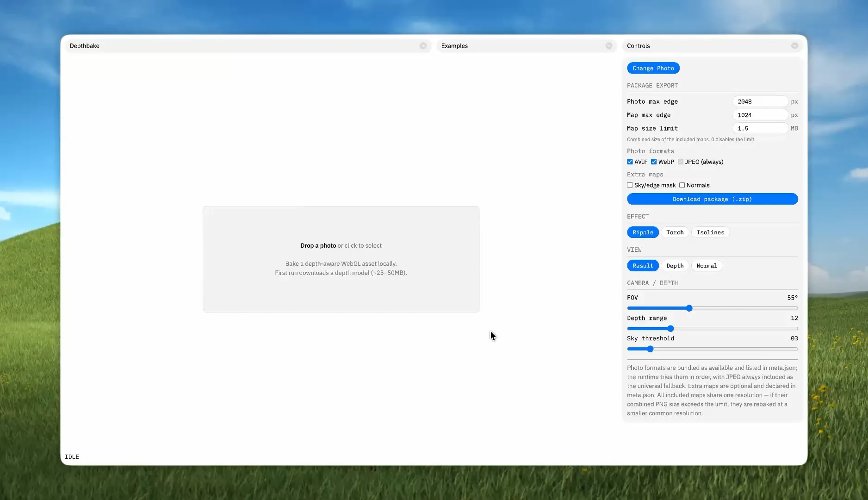Uncheck the WebP photo format
The image size is (868, 500).
654,162
